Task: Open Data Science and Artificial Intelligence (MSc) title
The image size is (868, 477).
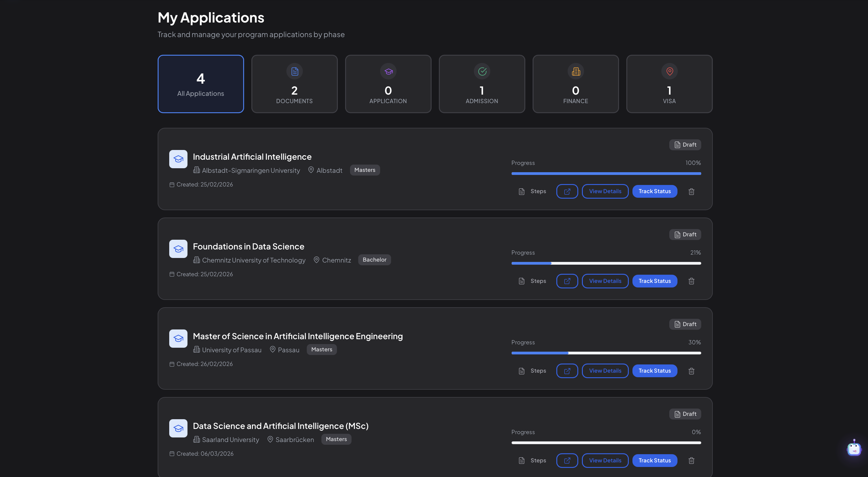Action: pyautogui.click(x=280, y=426)
